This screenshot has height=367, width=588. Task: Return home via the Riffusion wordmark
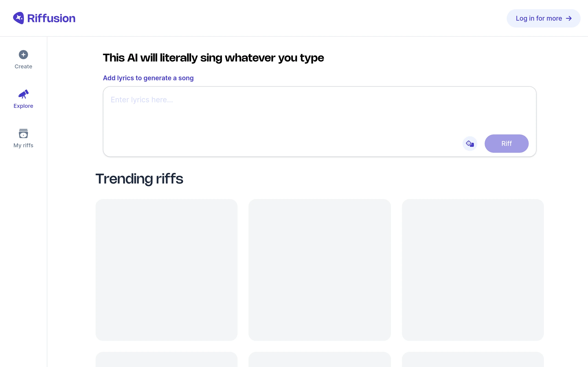51,18
